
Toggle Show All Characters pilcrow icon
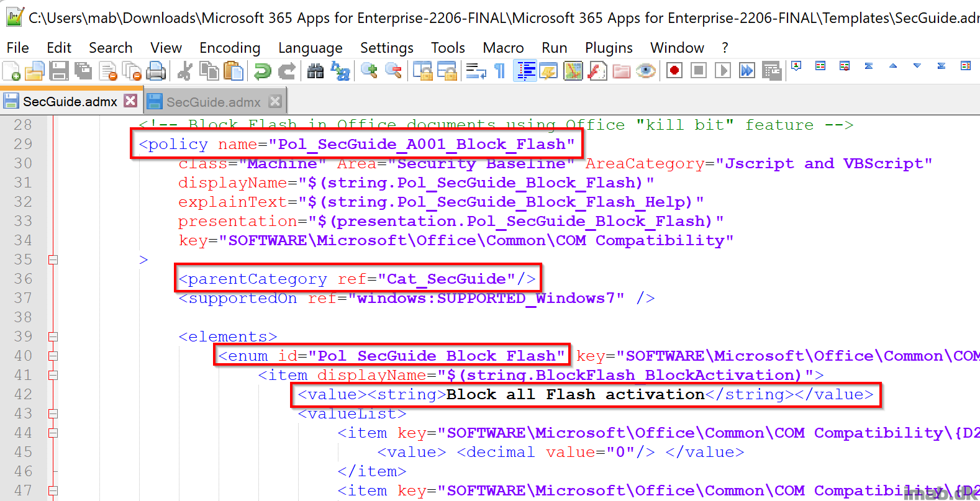[x=500, y=71]
